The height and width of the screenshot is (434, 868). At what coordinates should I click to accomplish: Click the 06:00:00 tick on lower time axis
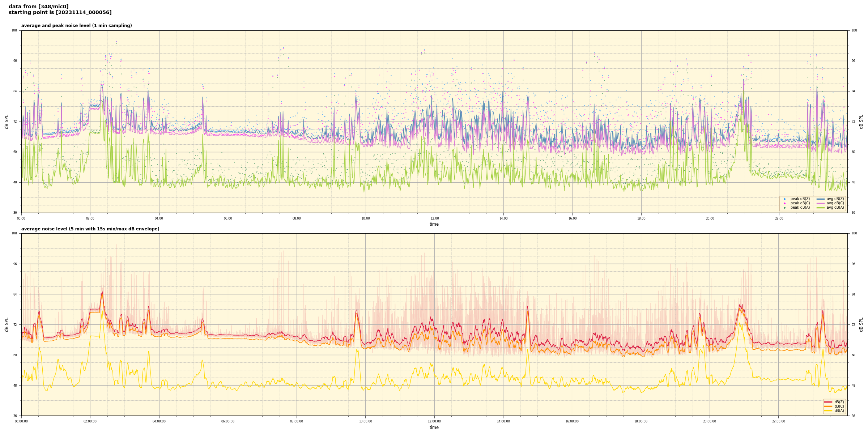pyautogui.click(x=228, y=421)
